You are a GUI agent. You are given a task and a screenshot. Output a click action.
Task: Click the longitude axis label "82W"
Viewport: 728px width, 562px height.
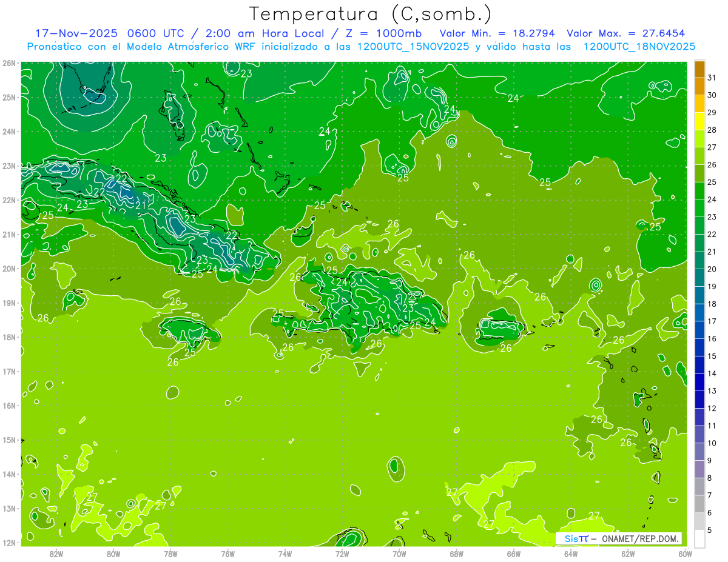[56, 554]
